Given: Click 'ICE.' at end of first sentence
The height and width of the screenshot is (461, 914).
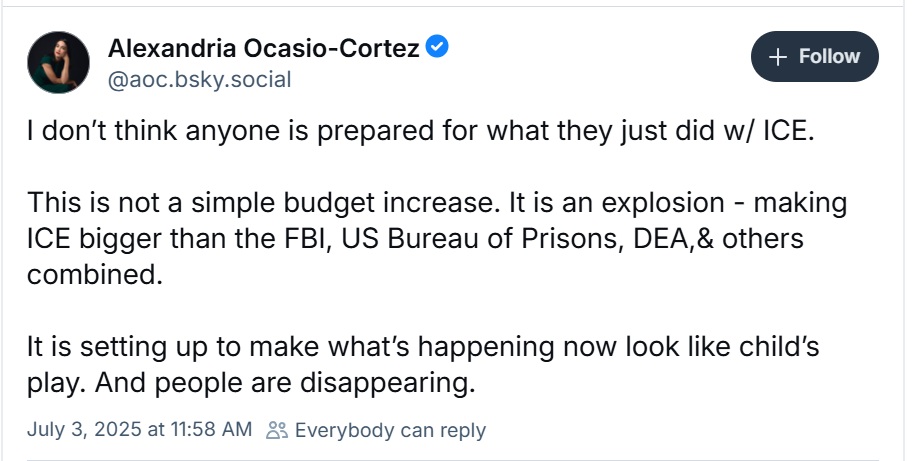Looking at the screenshot, I should (x=788, y=131).
